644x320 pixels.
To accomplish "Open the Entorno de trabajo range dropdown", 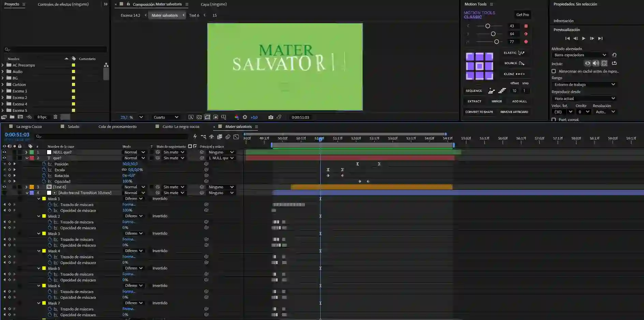I will [584, 85].
